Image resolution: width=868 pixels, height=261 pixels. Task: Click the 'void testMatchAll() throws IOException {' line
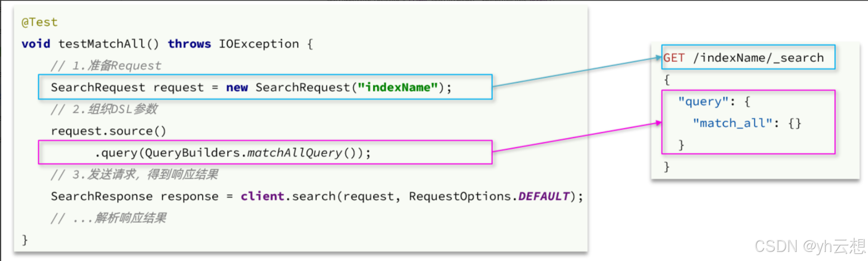pos(167,44)
